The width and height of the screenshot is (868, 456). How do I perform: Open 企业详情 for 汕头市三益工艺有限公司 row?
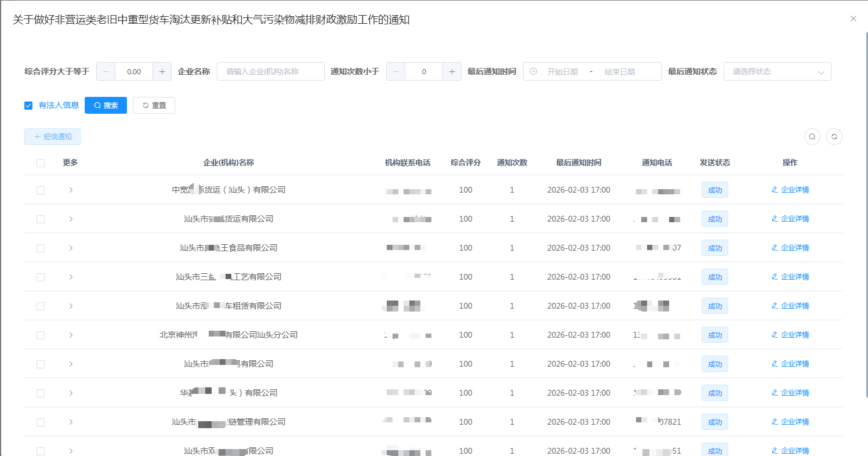pyautogui.click(x=790, y=277)
